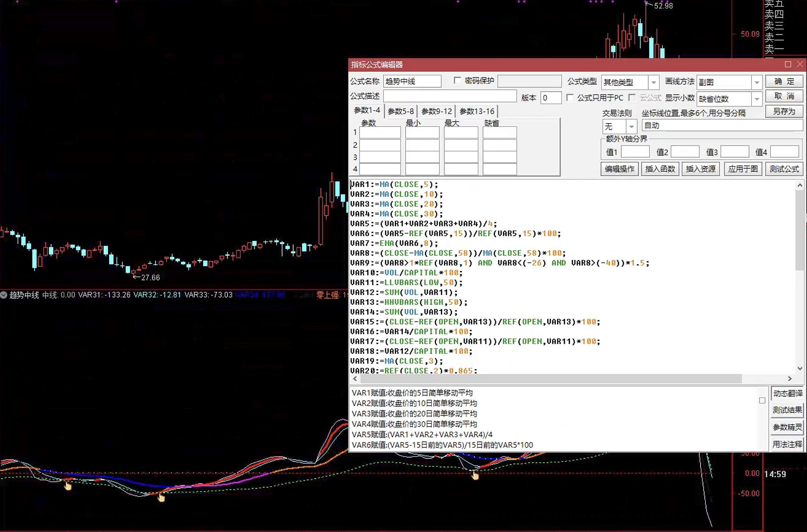
Task: Click the 公式名称 input field
Action: [412, 81]
